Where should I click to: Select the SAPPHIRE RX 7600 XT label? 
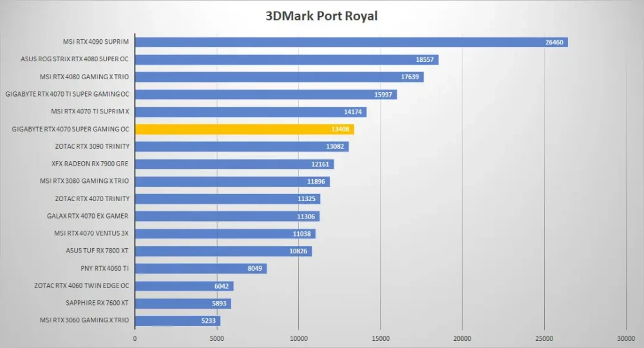(x=97, y=303)
